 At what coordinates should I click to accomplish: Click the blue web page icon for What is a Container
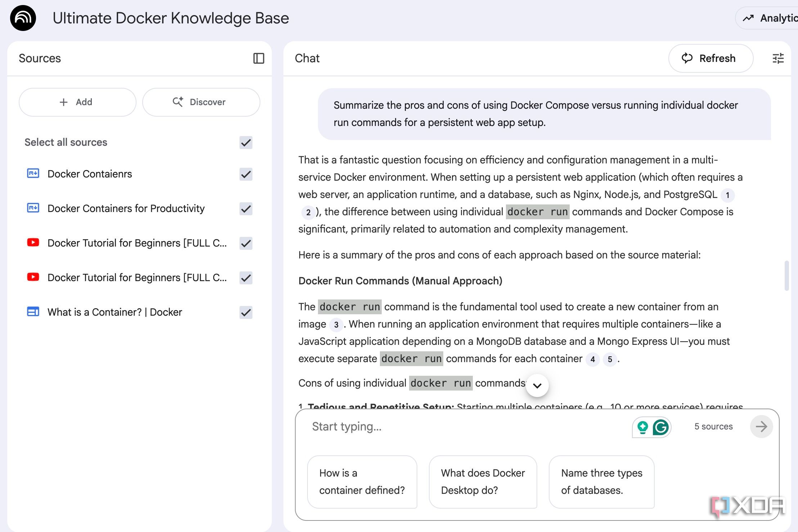pos(33,312)
